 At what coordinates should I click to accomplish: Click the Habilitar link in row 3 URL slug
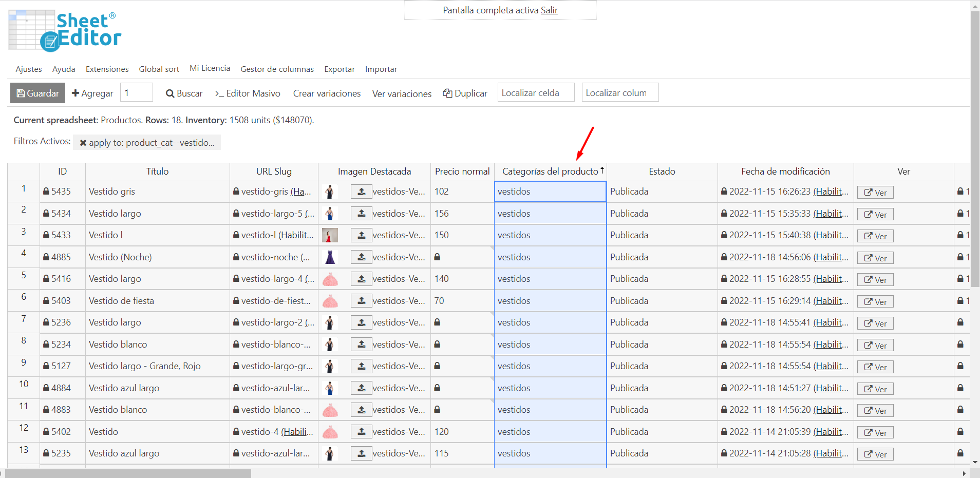pyautogui.click(x=296, y=235)
